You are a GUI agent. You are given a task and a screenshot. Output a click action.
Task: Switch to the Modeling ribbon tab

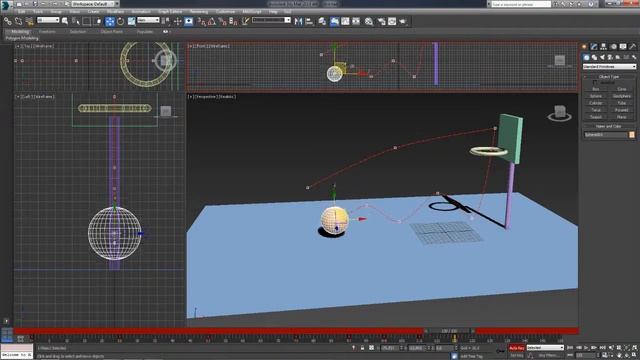point(20,31)
